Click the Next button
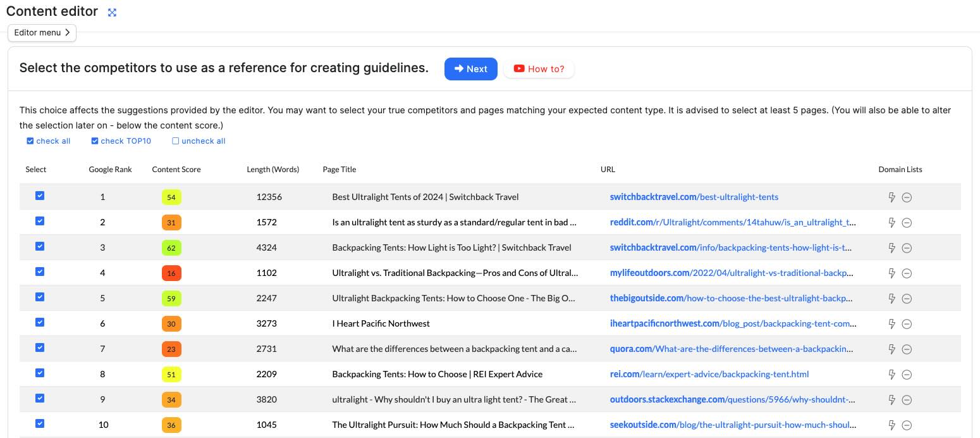Viewport: 980px width, 438px height. click(471, 69)
